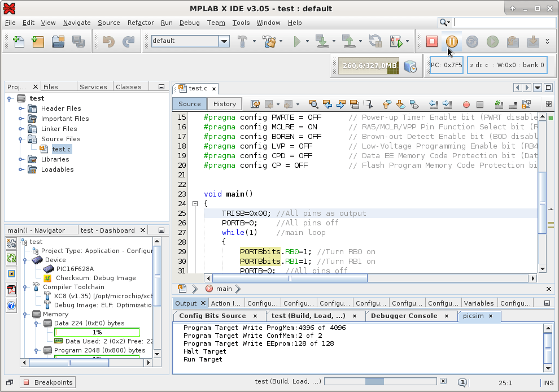Click the quick search input field

coord(504,23)
